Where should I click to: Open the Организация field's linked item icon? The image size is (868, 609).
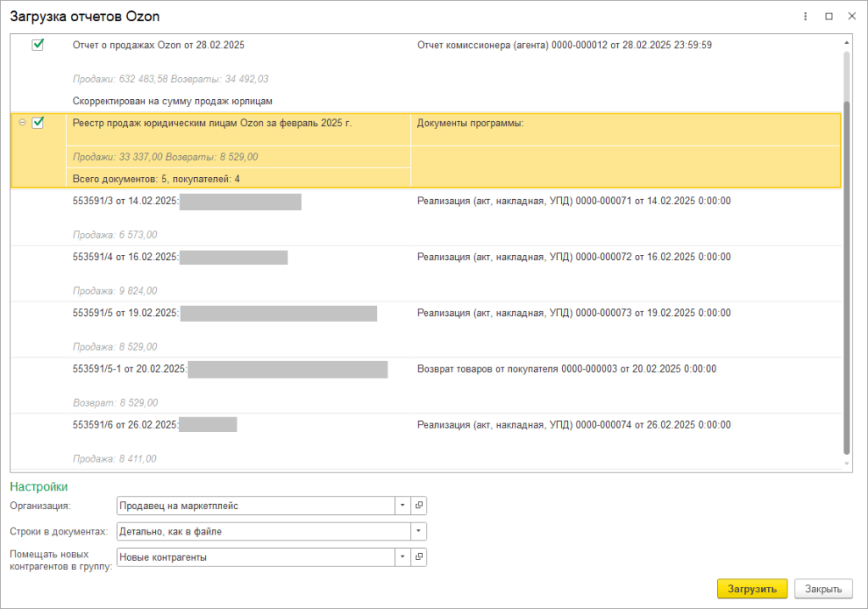click(x=419, y=506)
